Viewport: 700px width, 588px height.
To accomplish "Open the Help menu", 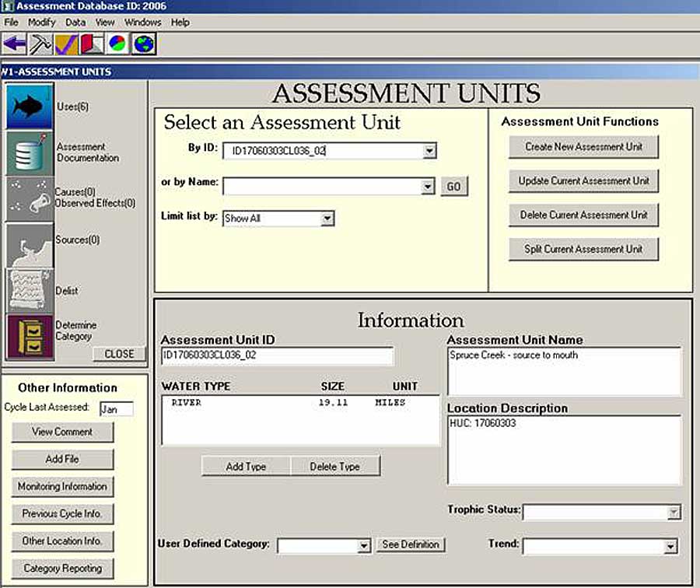I will point(180,23).
